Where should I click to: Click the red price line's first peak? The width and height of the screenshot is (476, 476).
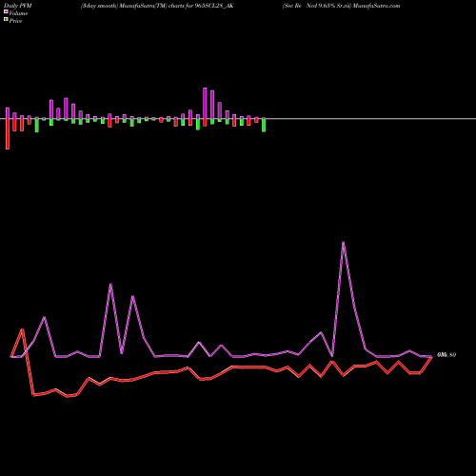22,329
